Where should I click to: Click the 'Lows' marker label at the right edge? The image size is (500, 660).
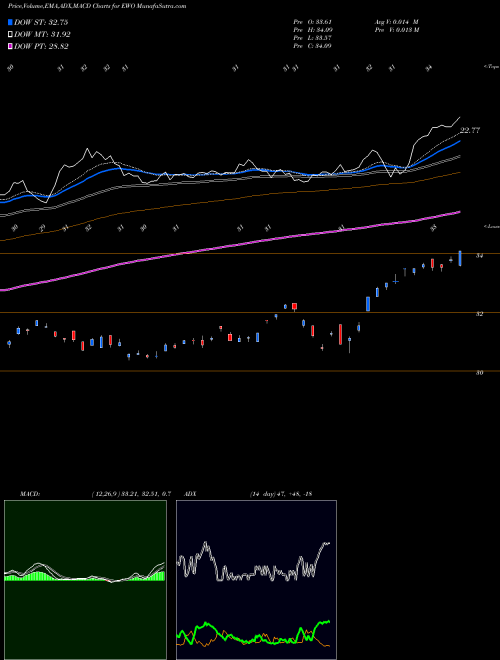point(492,226)
